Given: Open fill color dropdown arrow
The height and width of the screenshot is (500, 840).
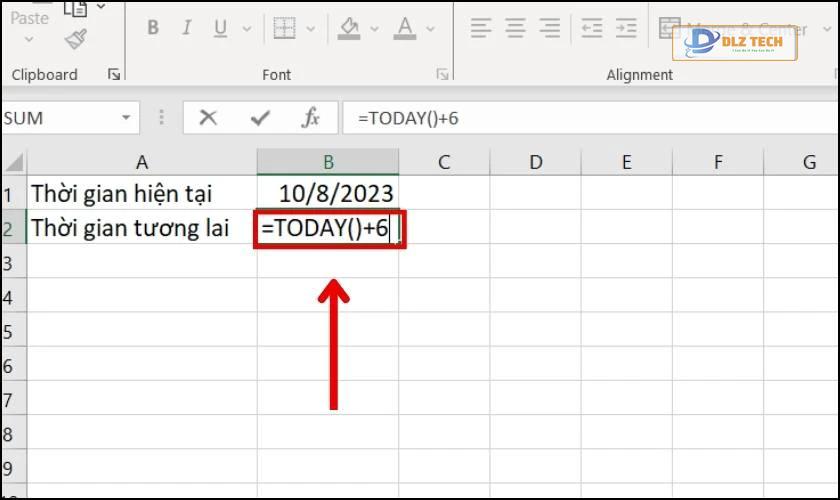Looking at the screenshot, I should pyautogui.click(x=374, y=28).
